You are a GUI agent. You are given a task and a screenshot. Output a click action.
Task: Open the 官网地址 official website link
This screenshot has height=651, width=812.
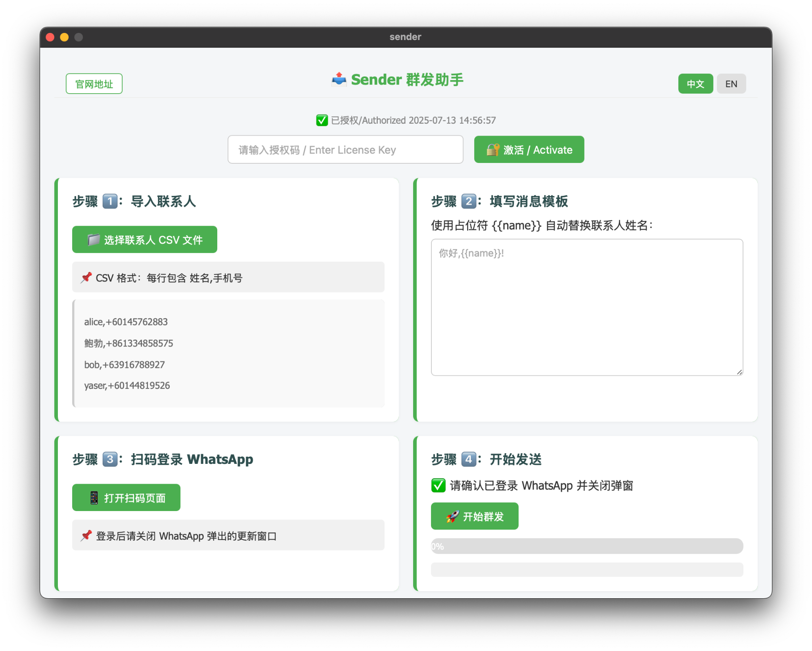pos(94,84)
